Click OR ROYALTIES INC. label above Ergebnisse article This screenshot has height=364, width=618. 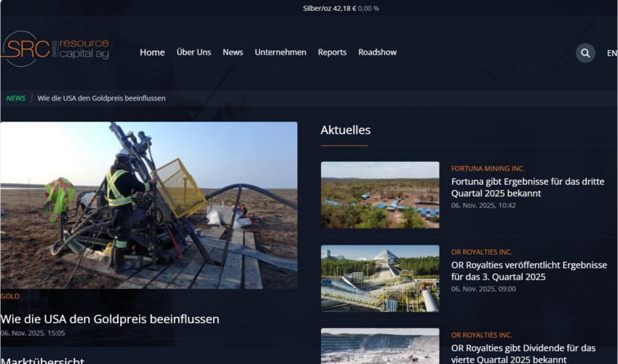pyautogui.click(x=481, y=252)
